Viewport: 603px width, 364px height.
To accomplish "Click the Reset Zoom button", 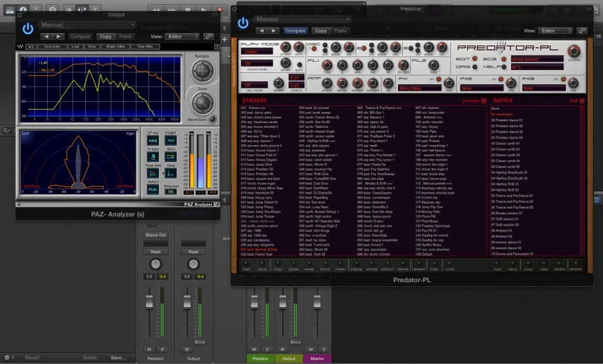I will (x=212, y=119).
